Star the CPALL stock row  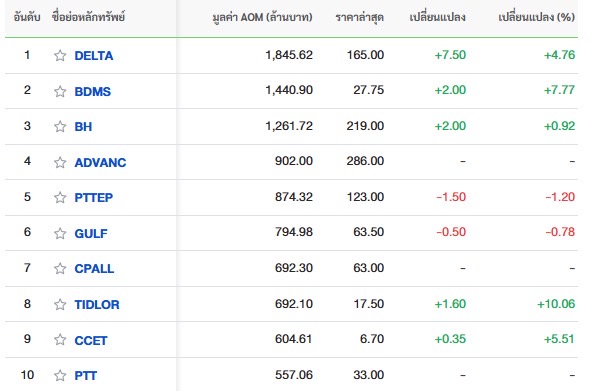coord(60,269)
